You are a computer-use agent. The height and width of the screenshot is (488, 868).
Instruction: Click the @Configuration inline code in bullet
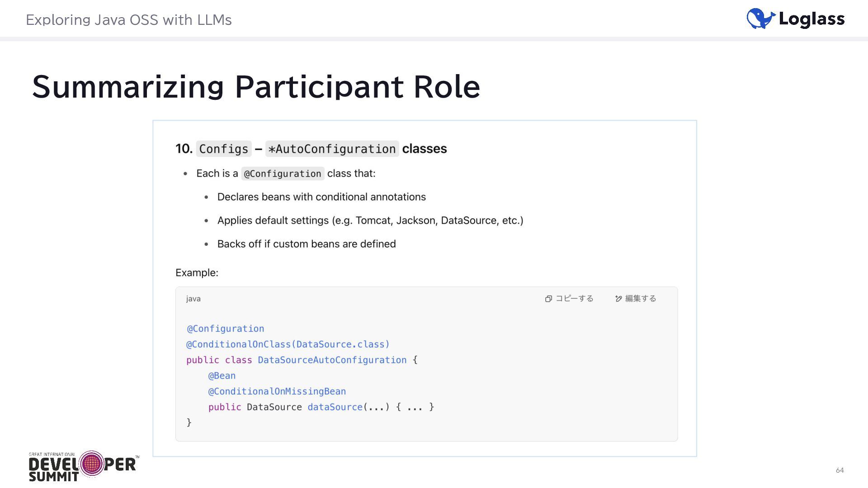coord(283,174)
